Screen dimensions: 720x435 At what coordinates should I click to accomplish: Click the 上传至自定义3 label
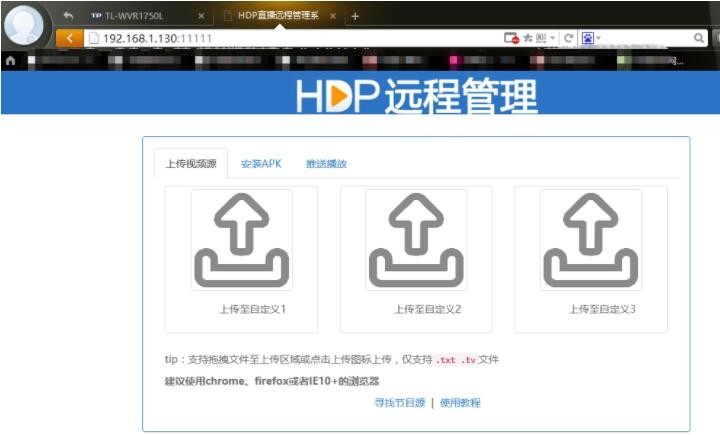[x=602, y=309]
